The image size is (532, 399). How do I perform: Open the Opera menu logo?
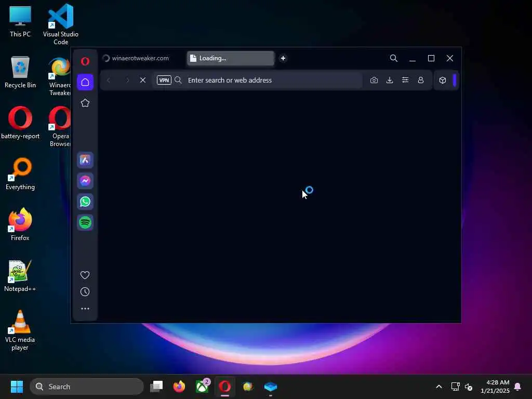[85, 61]
